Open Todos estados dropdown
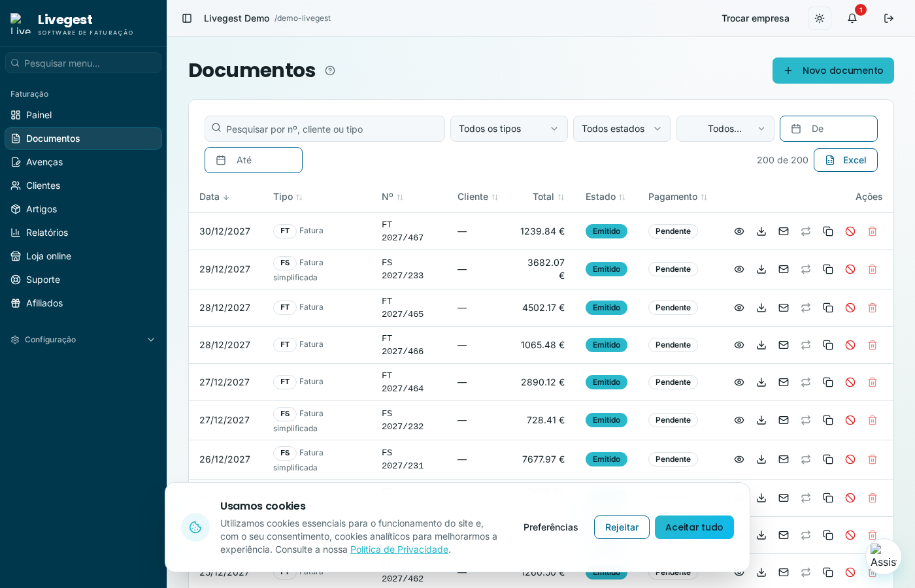The height and width of the screenshot is (588, 915). point(622,129)
